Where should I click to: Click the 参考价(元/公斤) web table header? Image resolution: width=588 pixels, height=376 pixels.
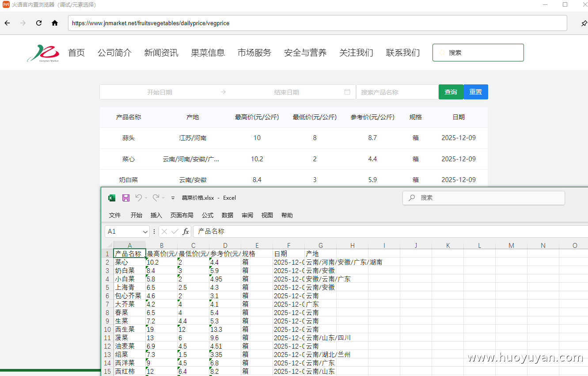tap(372, 117)
